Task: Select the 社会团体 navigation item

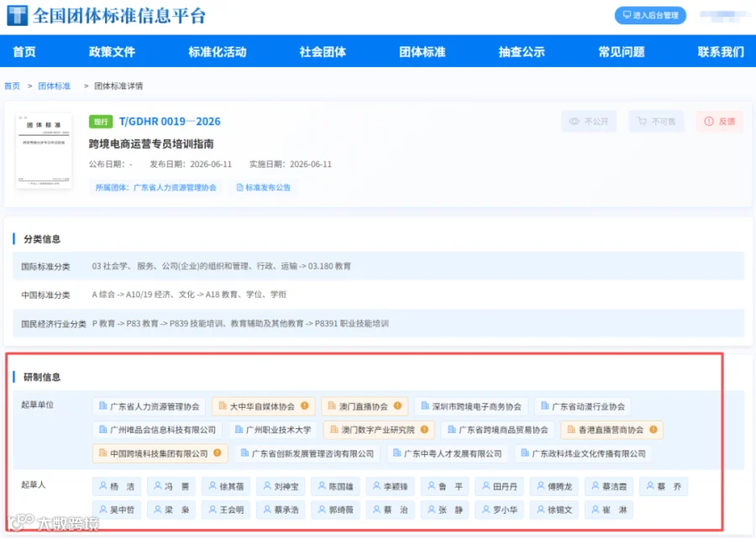Action: coord(323,51)
